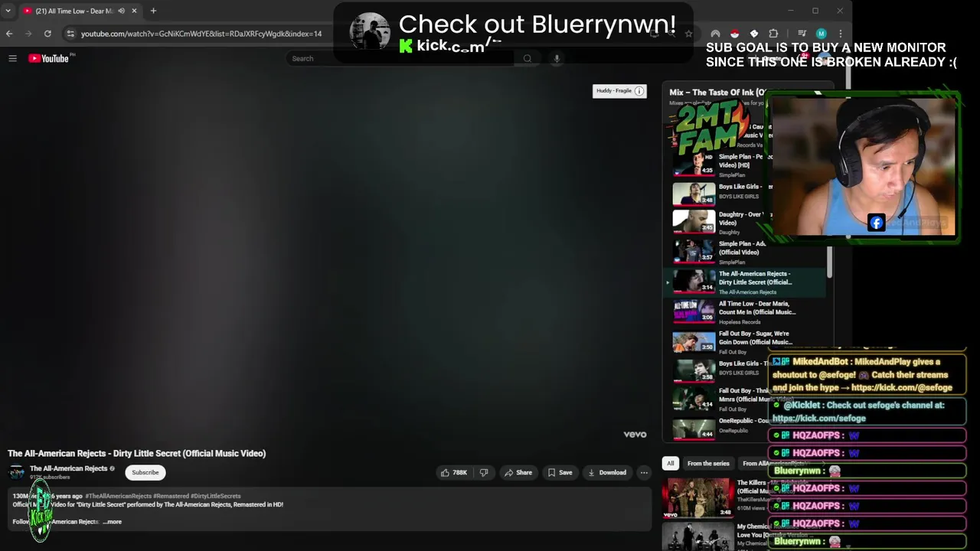This screenshot has width=980, height=551.
Task: Share the Dirty Little Secret video
Action: click(518, 472)
